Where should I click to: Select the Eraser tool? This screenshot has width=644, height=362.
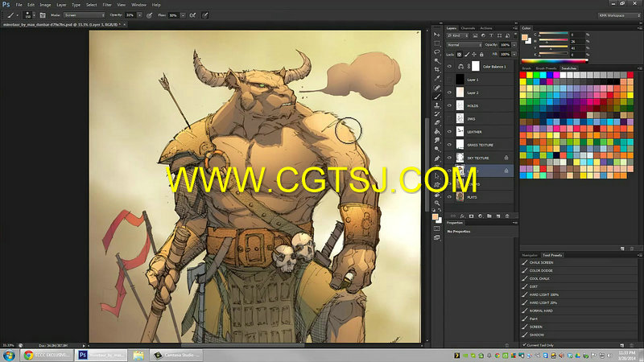437,123
